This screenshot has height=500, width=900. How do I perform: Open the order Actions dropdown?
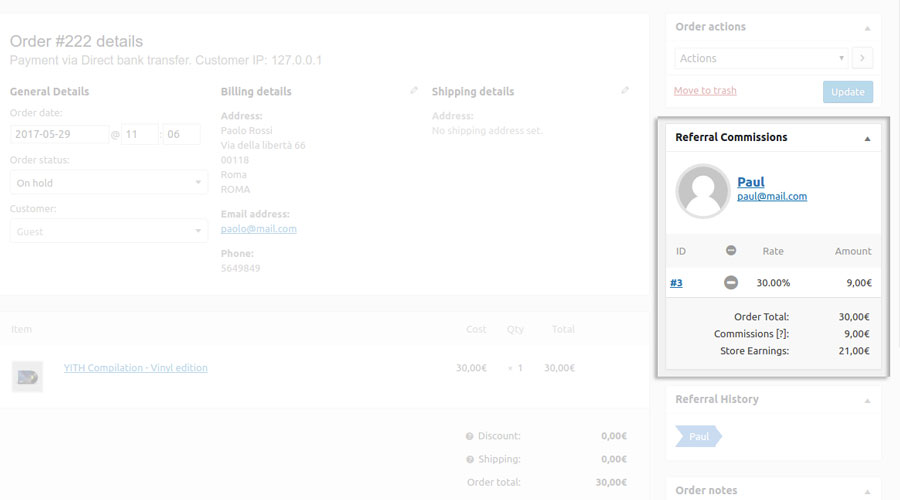[761, 58]
